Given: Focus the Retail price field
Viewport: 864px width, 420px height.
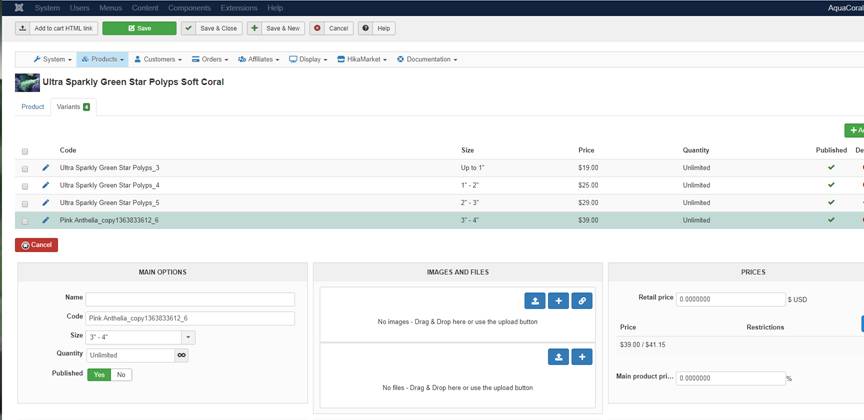Looking at the screenshot, I should pyautogui.click(x=731, y=299).
